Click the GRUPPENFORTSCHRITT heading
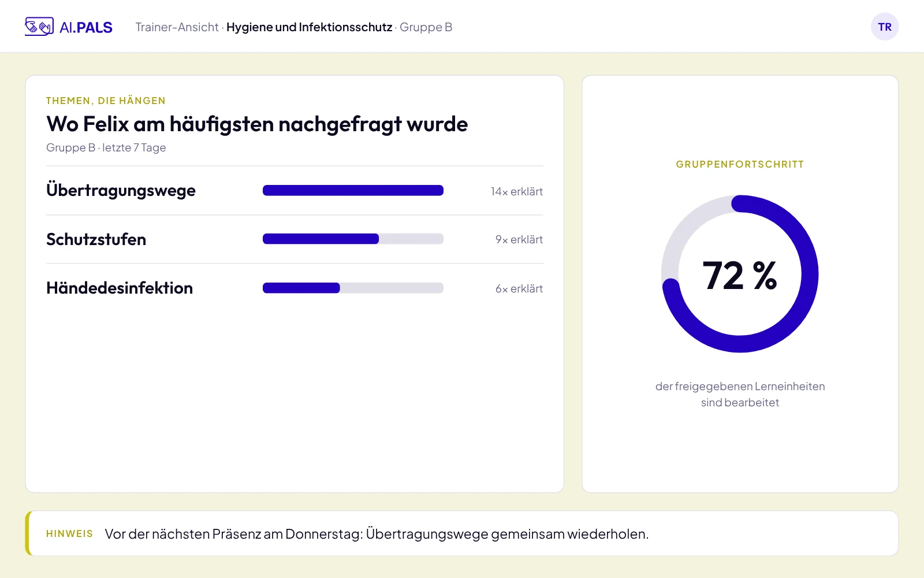This screenshot has height=578, width=924. click(x=740, y=164)
